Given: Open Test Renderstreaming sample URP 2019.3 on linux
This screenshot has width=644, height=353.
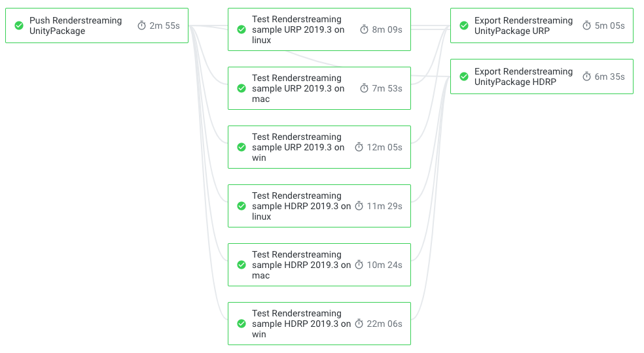Looking at the screenshot, I should point(319,29).
